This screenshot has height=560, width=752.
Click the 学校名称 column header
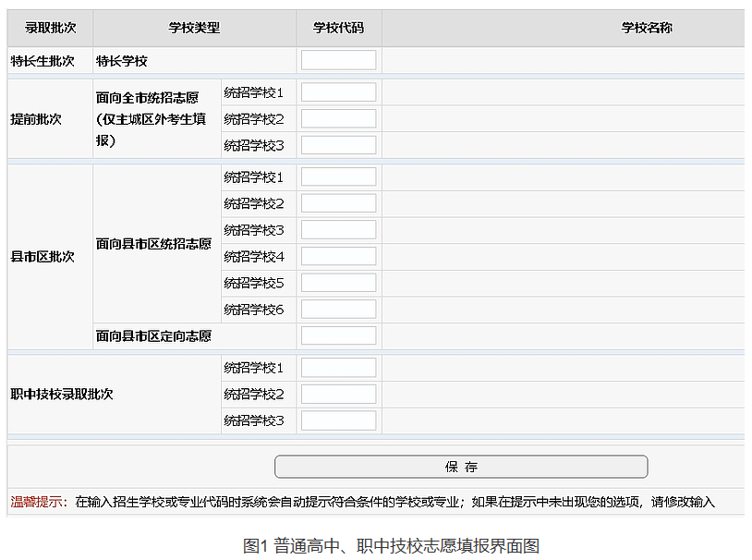(647, 28)
